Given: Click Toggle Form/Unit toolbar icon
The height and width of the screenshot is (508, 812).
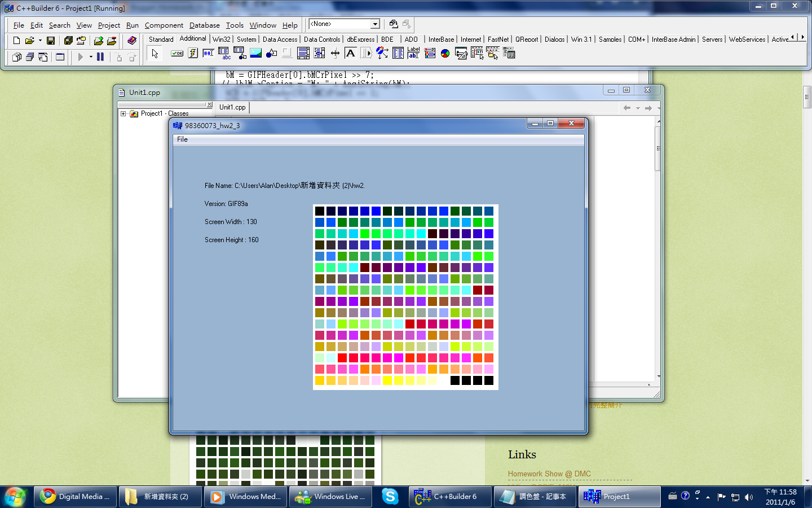Looking at the screenshot, I should (x=43, y=57).
